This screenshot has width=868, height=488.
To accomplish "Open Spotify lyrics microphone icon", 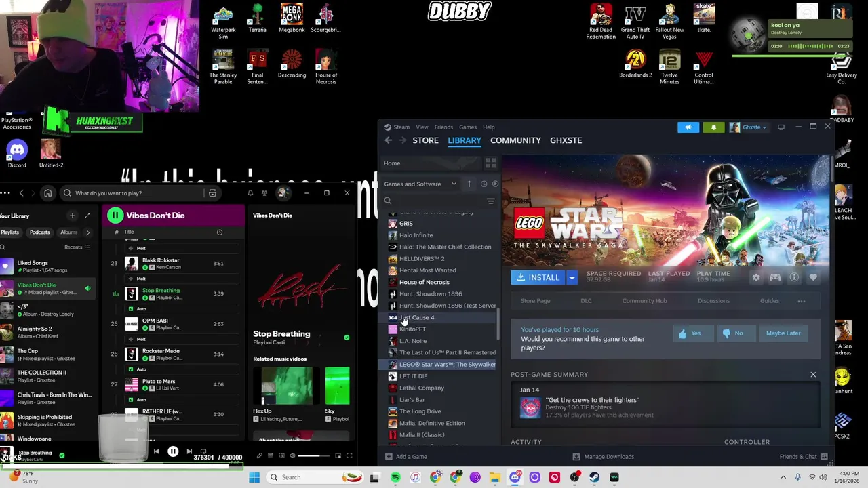I will [x=259, y=455].
